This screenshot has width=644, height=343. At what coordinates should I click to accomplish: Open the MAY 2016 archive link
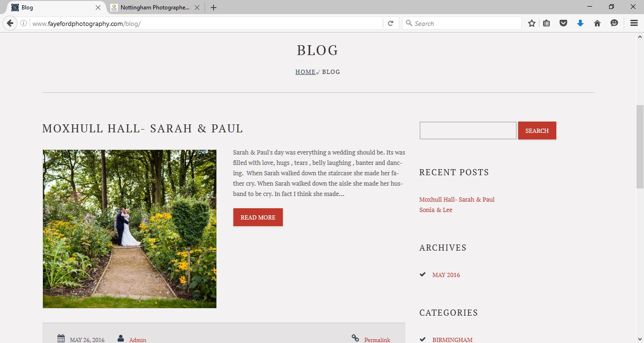pos(446,275)
